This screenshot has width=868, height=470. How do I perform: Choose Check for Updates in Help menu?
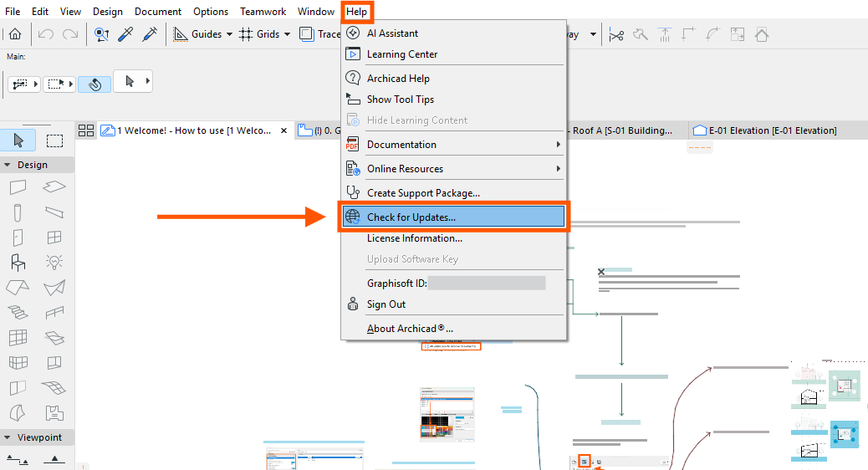tap(453, 217)
